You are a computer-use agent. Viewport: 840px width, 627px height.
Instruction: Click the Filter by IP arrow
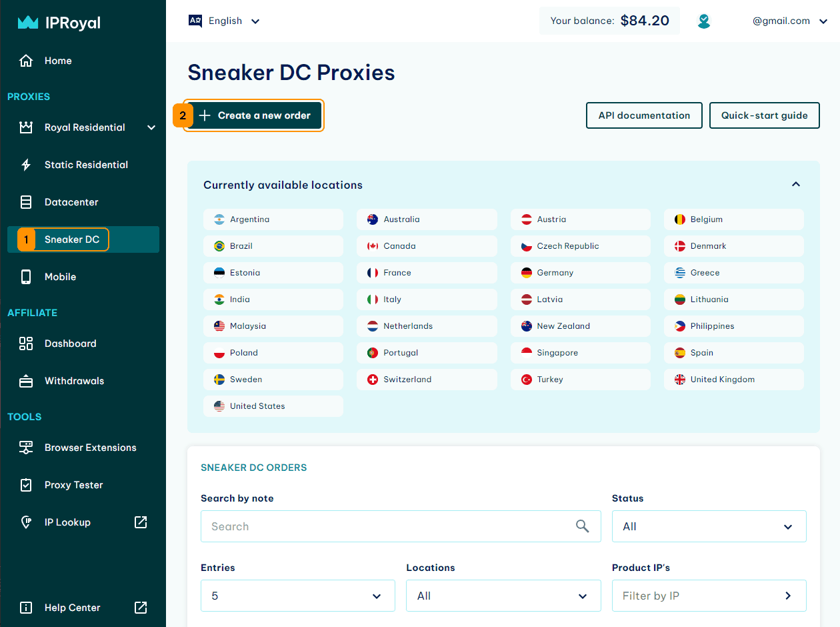pos(788,596)
